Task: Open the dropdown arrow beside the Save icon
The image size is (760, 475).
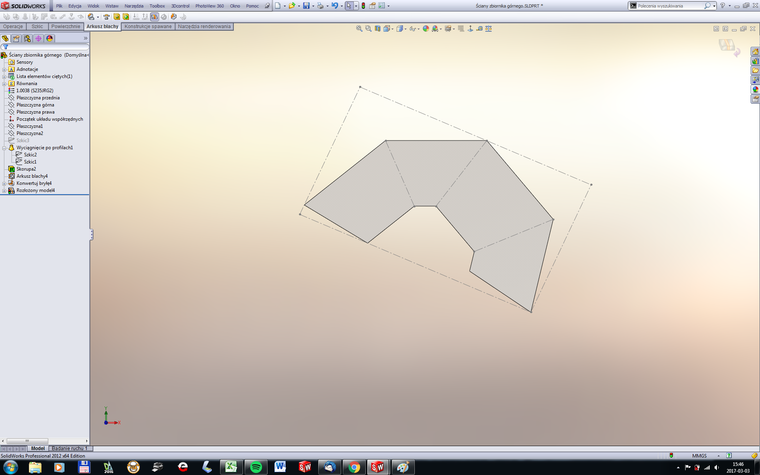Action: click(313, 6)
